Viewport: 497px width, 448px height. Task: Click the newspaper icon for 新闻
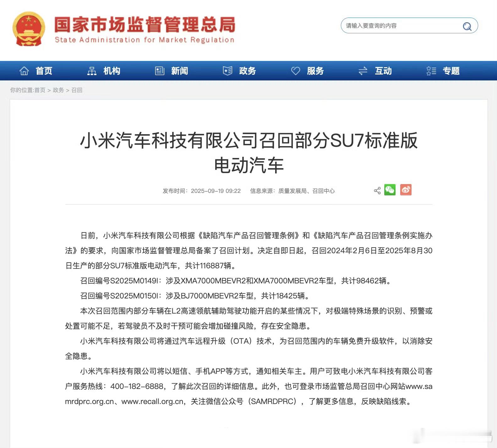coord(160,71)
